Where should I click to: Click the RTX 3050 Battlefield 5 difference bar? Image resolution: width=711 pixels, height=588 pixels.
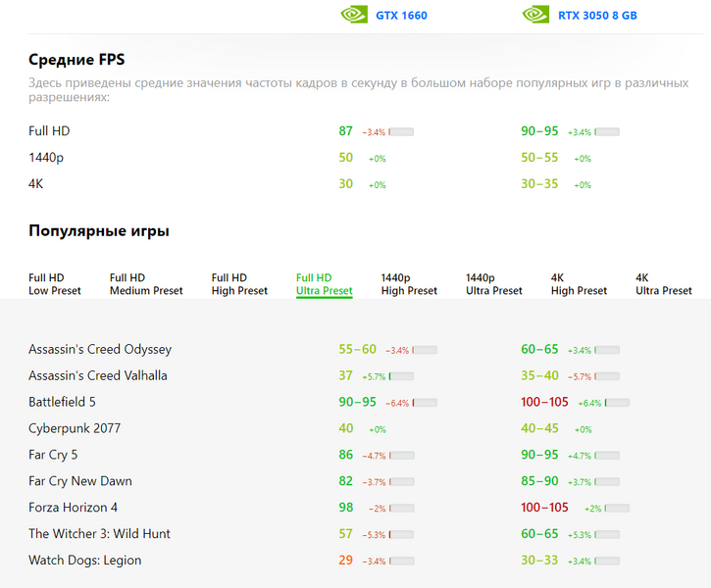[x=617, y=403]
